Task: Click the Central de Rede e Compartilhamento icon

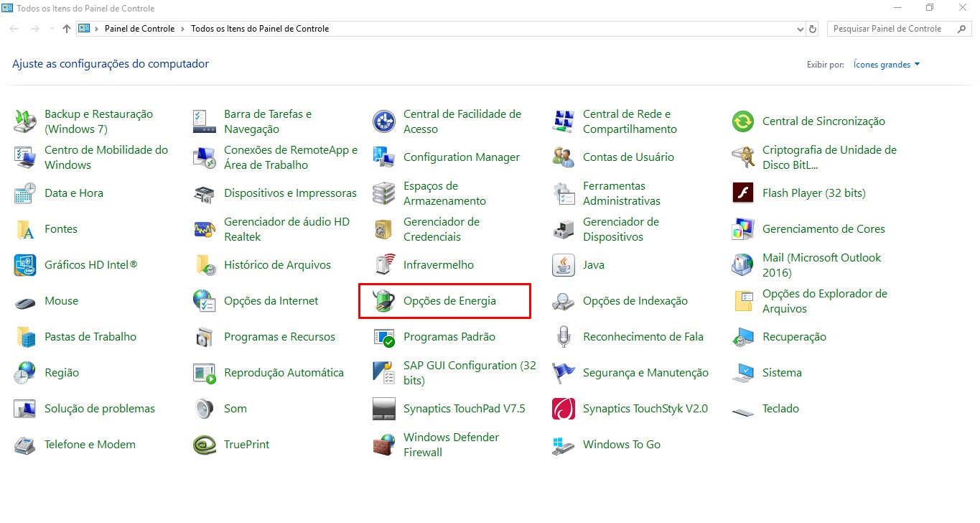Action: (x=564, y=121)
